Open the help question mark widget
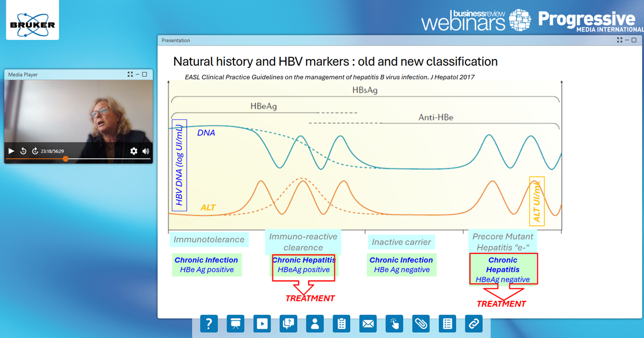The height and width of the screenshot is (338, 644). tap(209, 324)
